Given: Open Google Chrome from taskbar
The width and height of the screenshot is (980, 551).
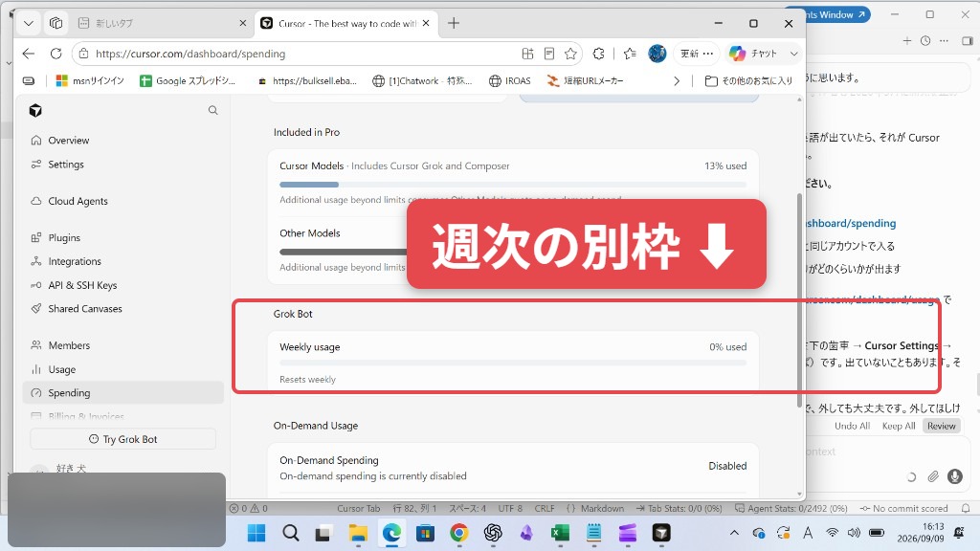Looking at the screenshot, I should [x=458, y=533].
